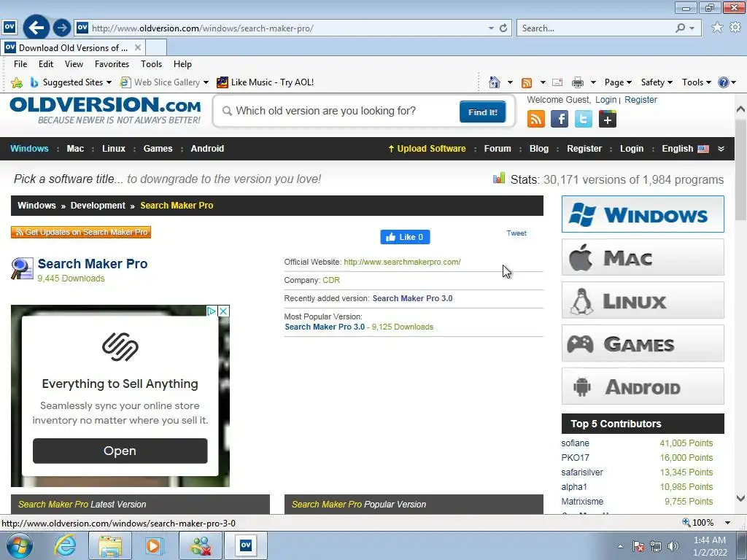
Task: Open the Help menu
Action: [x=182, y=64]
